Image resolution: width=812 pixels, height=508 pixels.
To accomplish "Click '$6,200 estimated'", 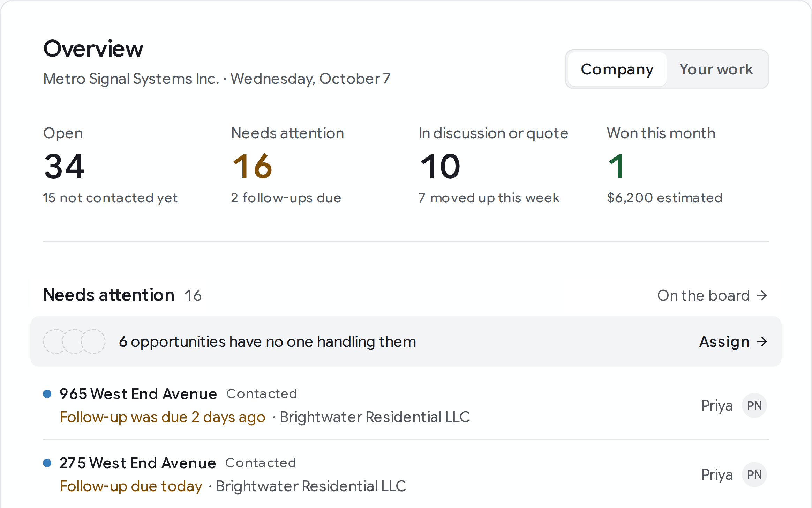I will tap(664, 198).
